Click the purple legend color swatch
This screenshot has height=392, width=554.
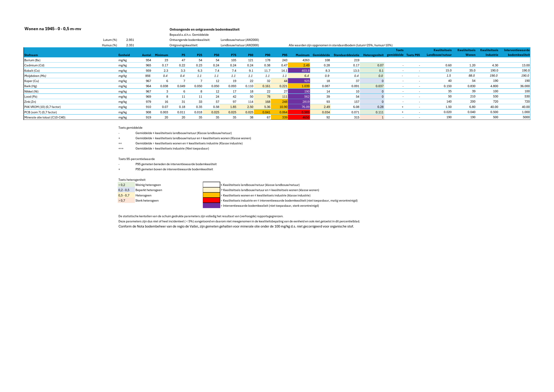coord(211,206)
